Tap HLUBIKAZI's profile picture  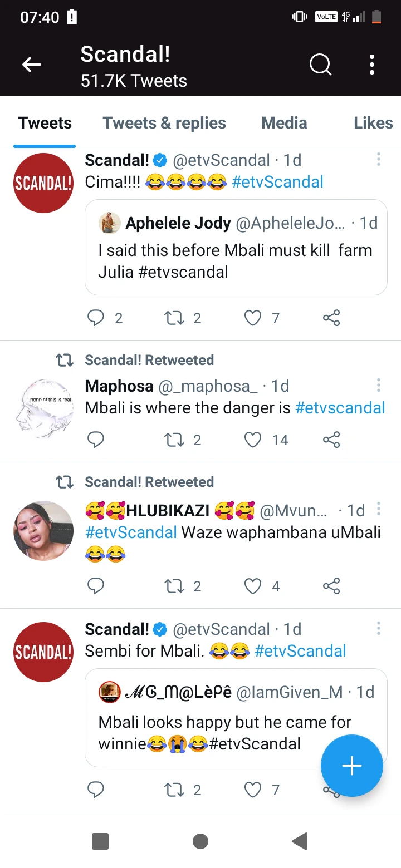pos(43,530)
